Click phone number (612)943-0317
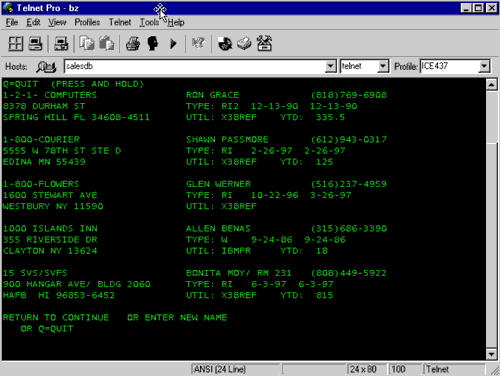Screen dimensions: 500x376 click(349, 139)
